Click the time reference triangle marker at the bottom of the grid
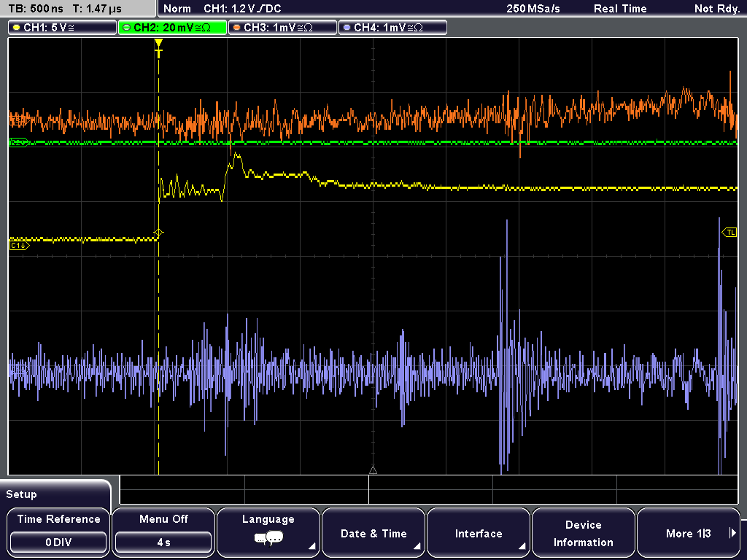This screenshot has width=747, height=560. 373,470
